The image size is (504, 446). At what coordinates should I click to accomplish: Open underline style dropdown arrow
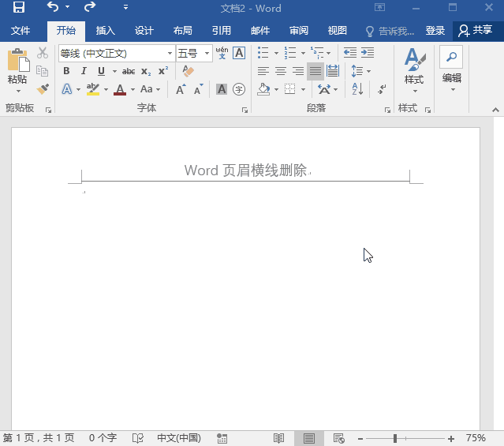click(114, 71)
